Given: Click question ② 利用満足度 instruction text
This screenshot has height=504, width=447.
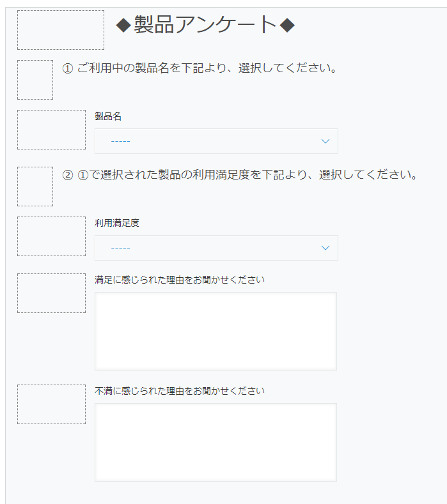Looking at the screenshot, I should coord(240,174).
